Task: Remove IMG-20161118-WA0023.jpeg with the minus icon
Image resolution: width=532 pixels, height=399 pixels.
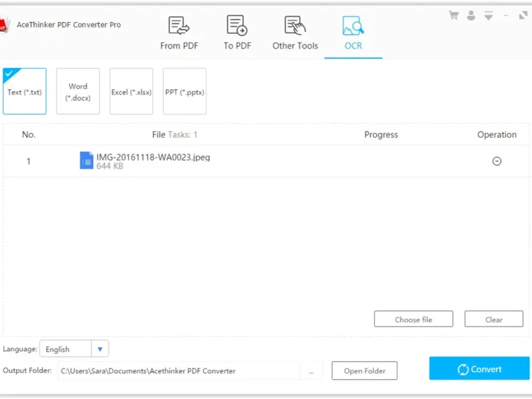Action: tap(497, 161)
